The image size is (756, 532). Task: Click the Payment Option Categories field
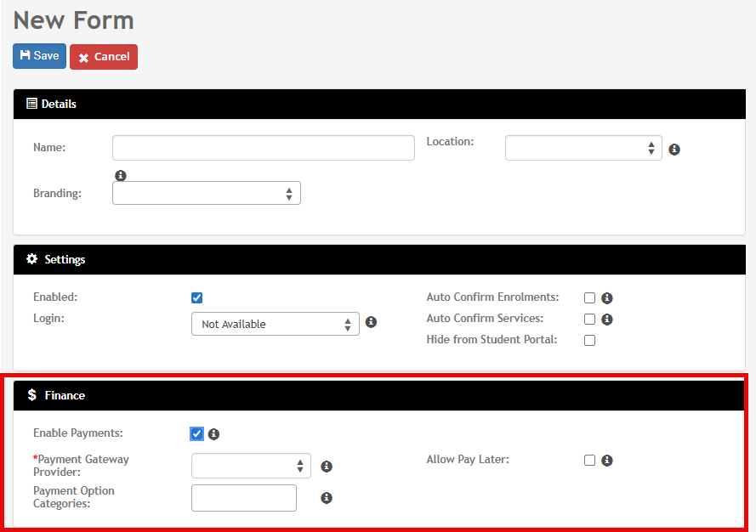(244, 498)
